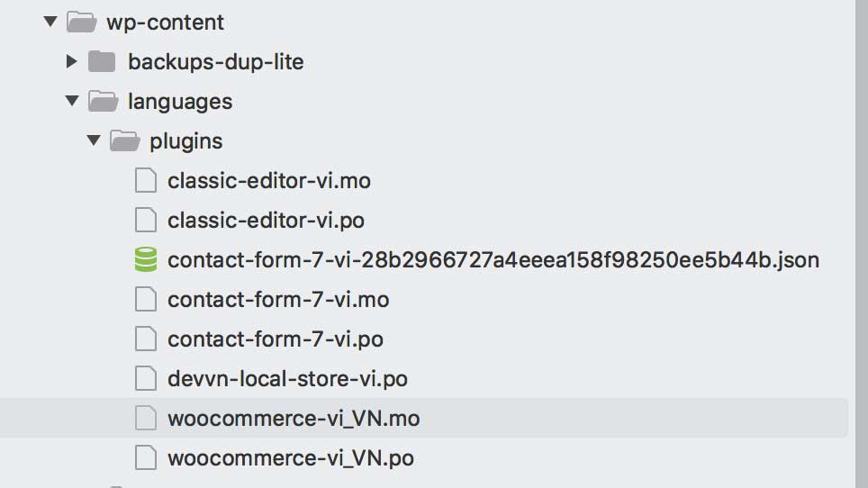Select the classic-editor-vi.po file
This screenshot has height=488, width=868.
pos(266,221)
